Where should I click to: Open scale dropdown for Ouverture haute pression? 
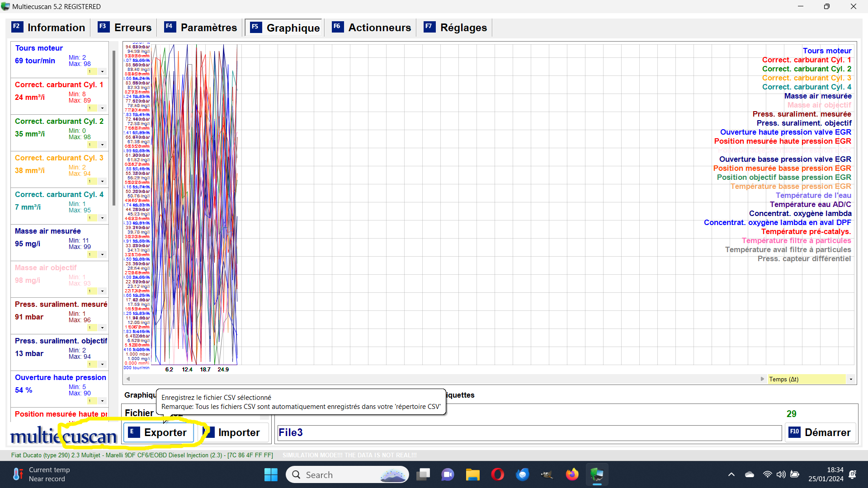coord(102,401)
